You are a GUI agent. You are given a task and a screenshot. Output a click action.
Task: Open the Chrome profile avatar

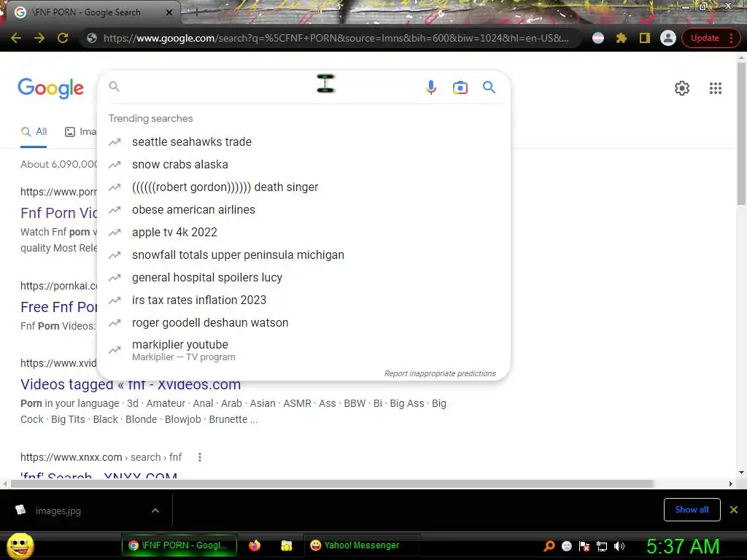[x=668, y=38]
